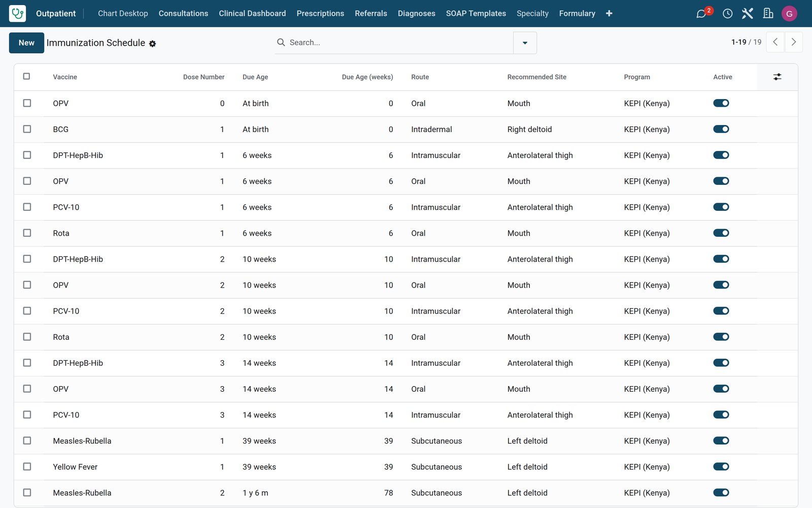Open the Prescriptions menu
This screenshot has height=508, width=812.
tap(320, 13)
